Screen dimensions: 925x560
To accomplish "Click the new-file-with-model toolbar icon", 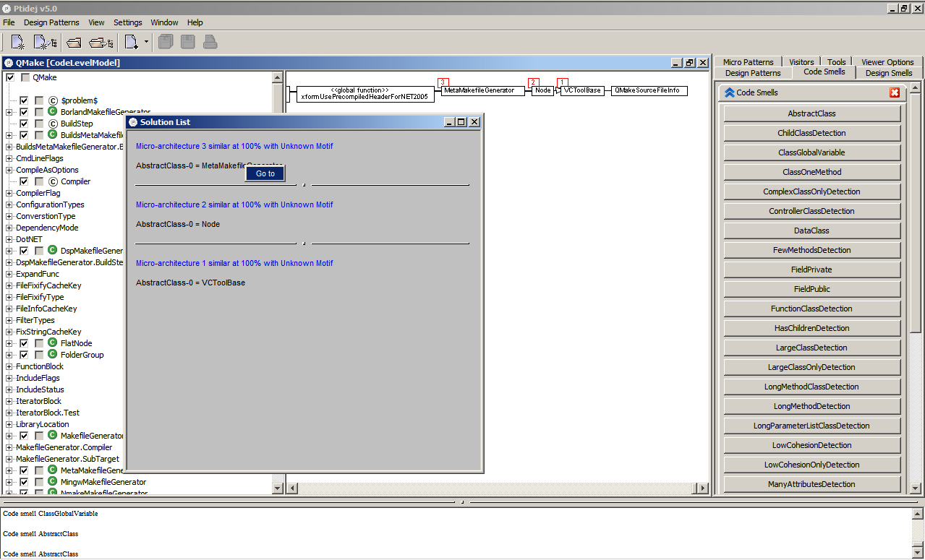I will 45,41.
